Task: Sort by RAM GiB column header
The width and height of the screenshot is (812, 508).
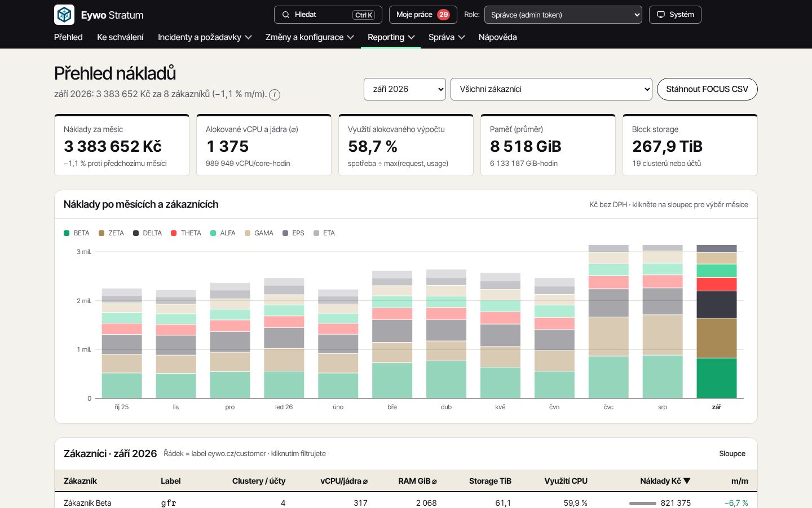Action: (417, 481)
